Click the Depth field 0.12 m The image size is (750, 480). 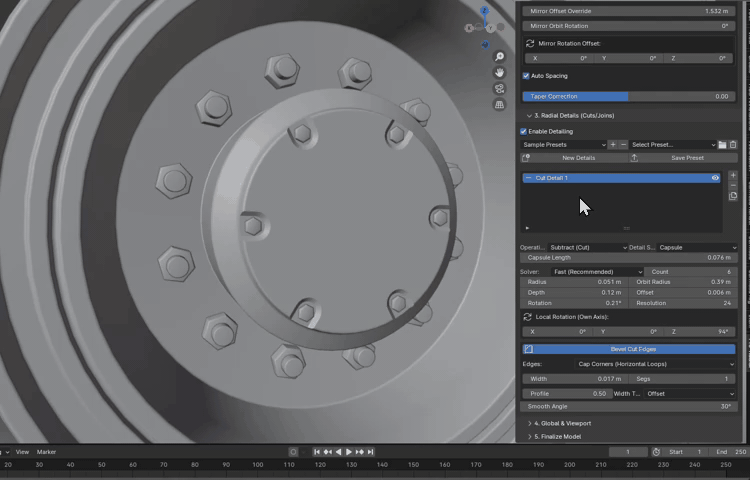click(574, 293)
